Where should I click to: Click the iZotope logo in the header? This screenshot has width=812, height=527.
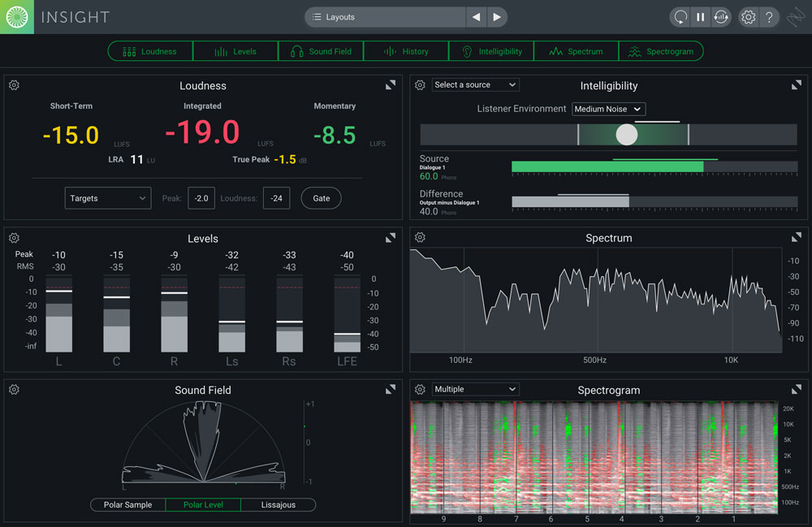click(17, 17)
